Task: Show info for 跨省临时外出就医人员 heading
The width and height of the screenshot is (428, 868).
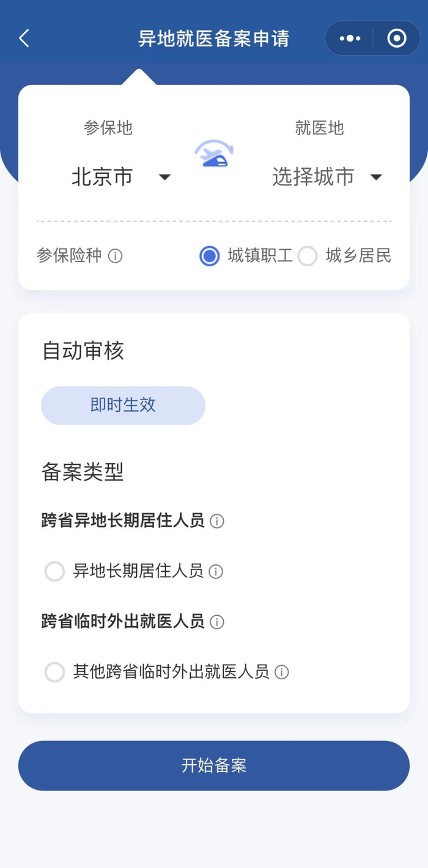Action: coord(217,622)
